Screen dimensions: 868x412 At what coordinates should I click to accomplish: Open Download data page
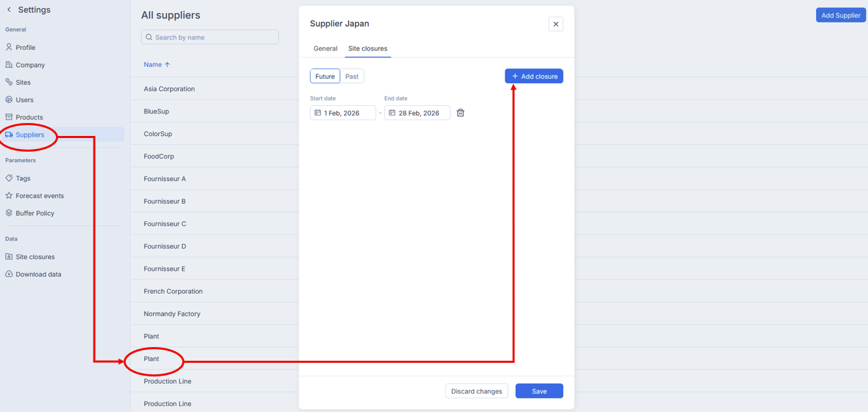pos(38,275)
